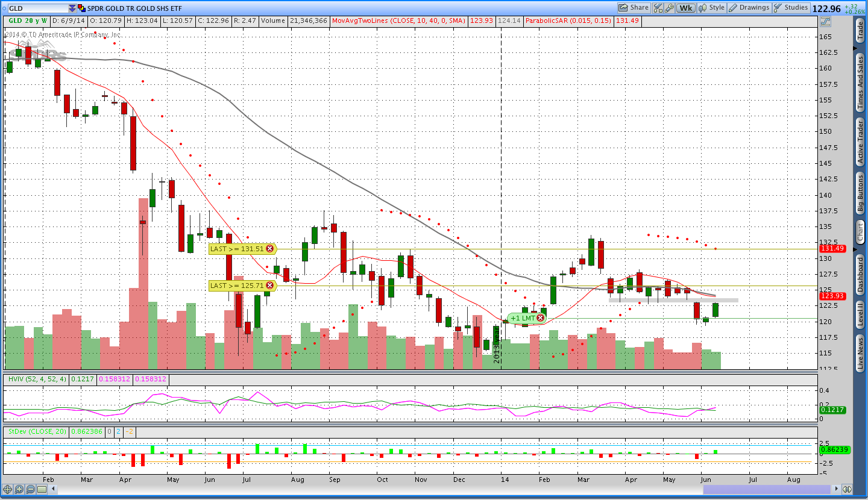Open the Big Buttons side tab

[x=860, y=194]
